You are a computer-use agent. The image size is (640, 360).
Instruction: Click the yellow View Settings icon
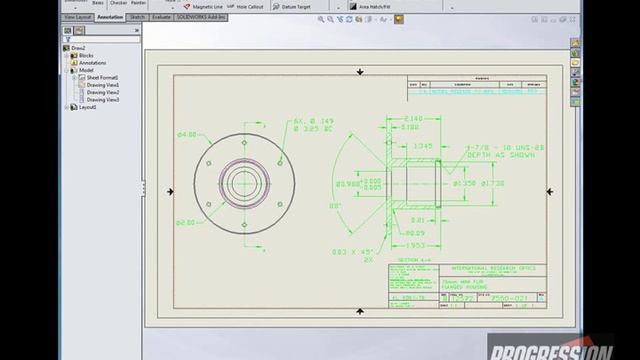tap(399, 19)
